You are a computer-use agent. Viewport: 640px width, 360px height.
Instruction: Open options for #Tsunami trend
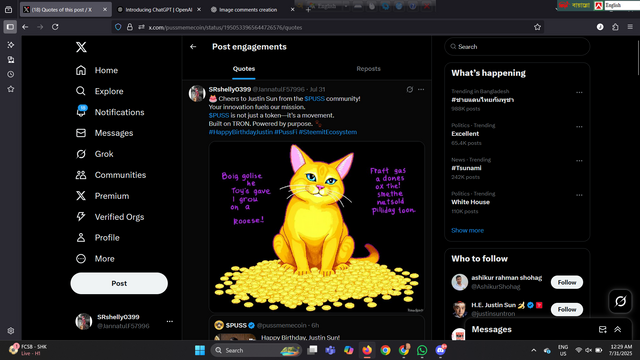pos(579,161)
